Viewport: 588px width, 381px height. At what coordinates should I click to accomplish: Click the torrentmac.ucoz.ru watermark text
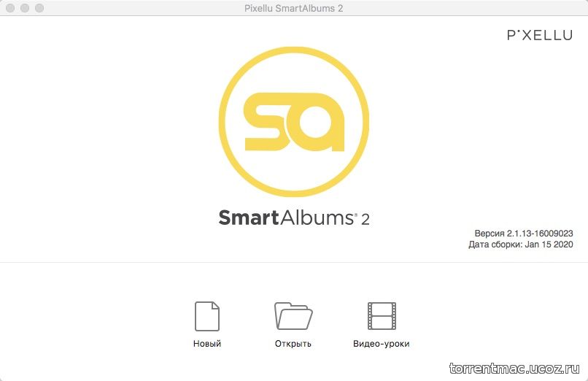click(514, 369)
